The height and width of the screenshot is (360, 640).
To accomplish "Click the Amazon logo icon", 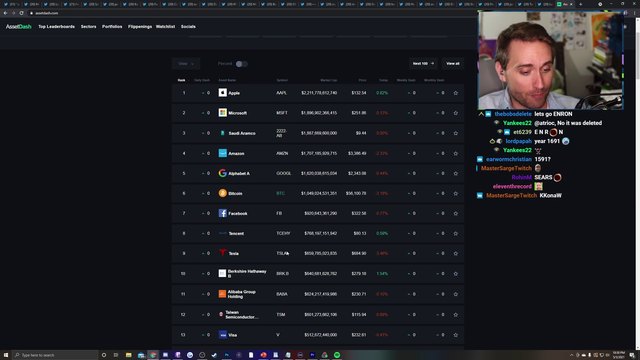I will (x=222, y=153).
